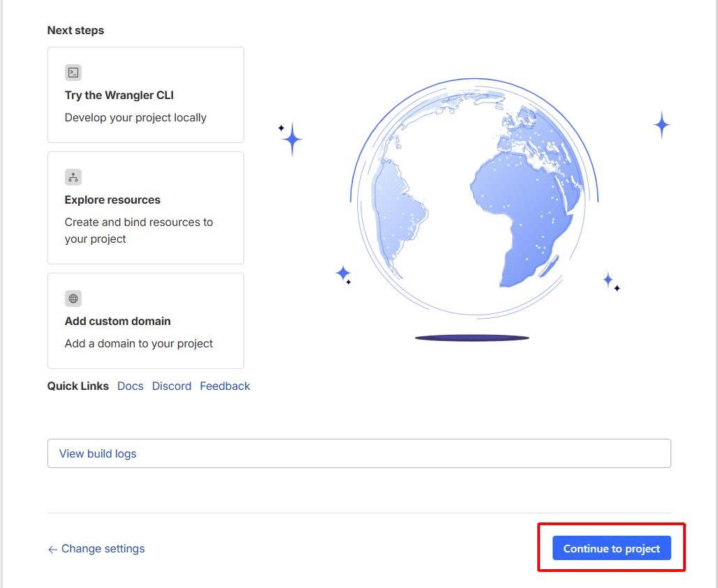Screen dimensions: 718x588
Task: Click the Next steps heading
Action: (75, 30)
